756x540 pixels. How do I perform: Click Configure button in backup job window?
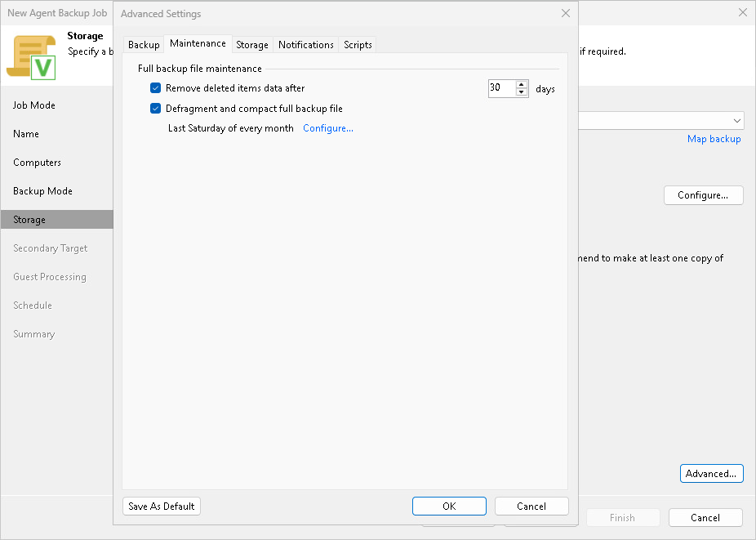(x=703, y=195)
